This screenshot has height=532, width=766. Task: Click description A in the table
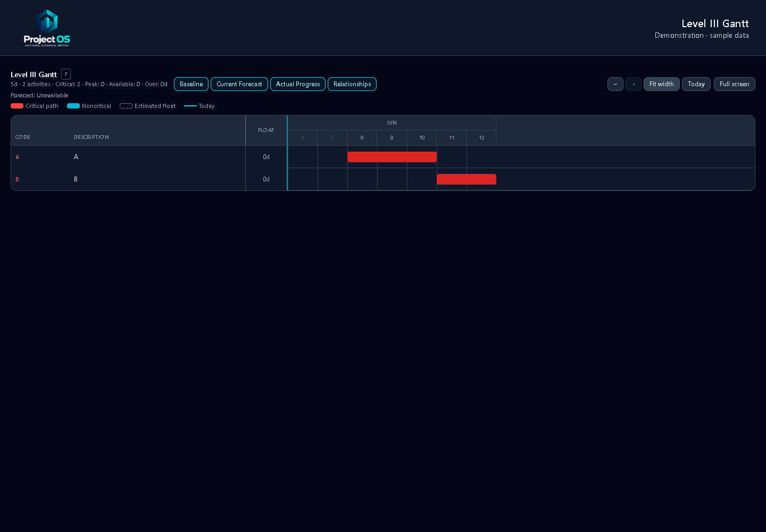(x=76, y=157)
